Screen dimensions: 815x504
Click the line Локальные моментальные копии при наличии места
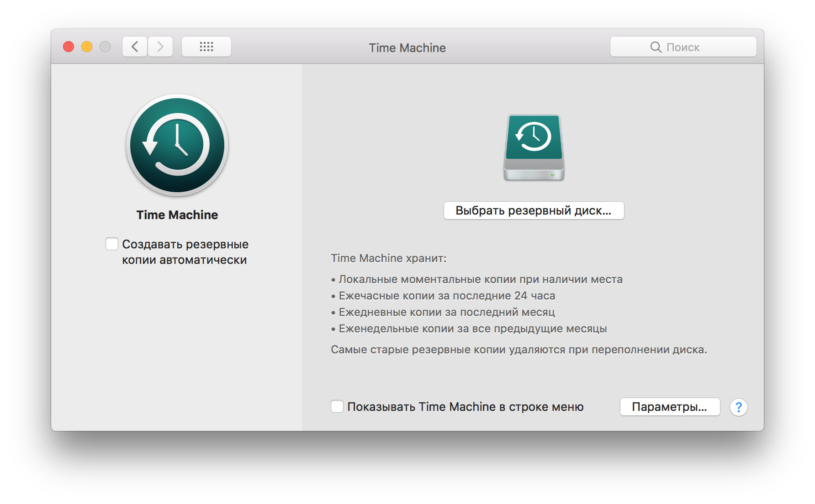(x=476, y=279)
